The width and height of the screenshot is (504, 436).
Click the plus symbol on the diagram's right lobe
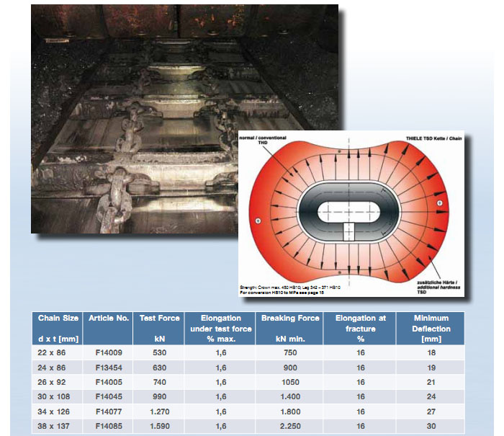pos(438,205)
